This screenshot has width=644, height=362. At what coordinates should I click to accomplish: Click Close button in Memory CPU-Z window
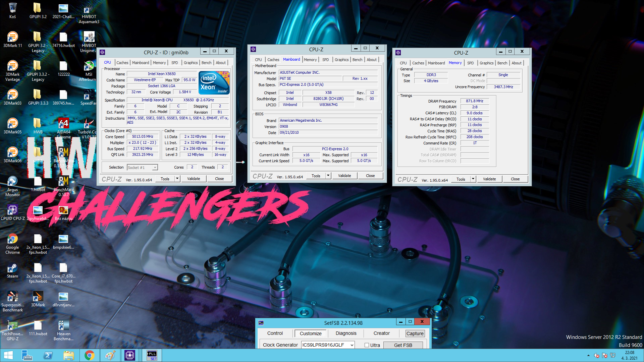(x=515, y=179)
